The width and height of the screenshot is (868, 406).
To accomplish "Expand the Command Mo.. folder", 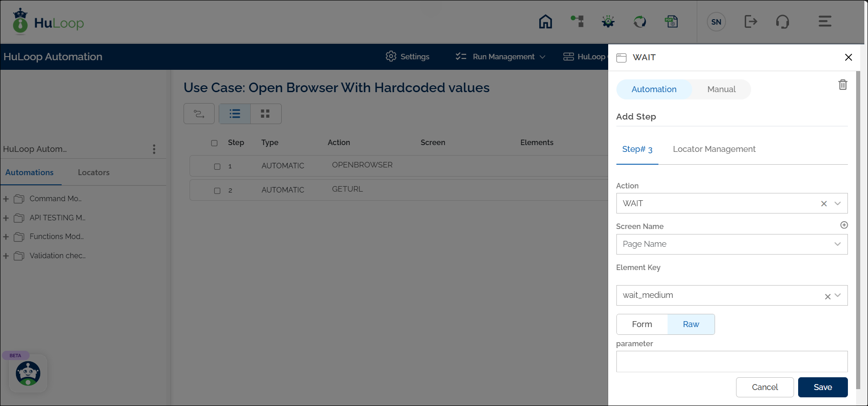I will click(6, 199).
